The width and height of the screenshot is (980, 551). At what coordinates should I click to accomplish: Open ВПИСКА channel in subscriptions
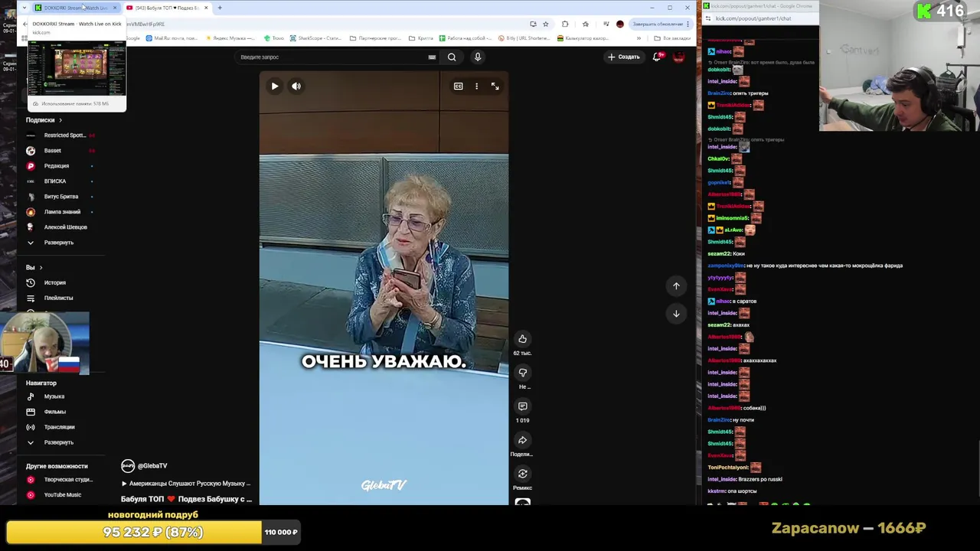pyautogui.click(x=60, y=181)
